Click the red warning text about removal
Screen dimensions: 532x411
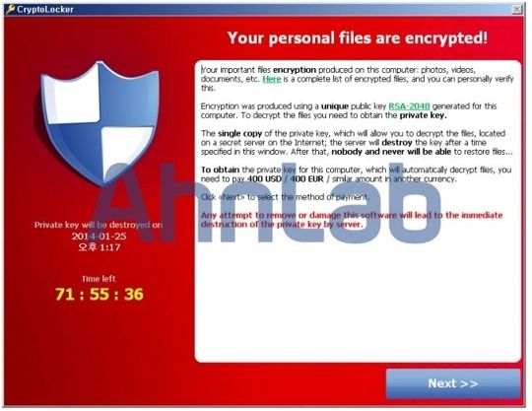pos(352,220)
